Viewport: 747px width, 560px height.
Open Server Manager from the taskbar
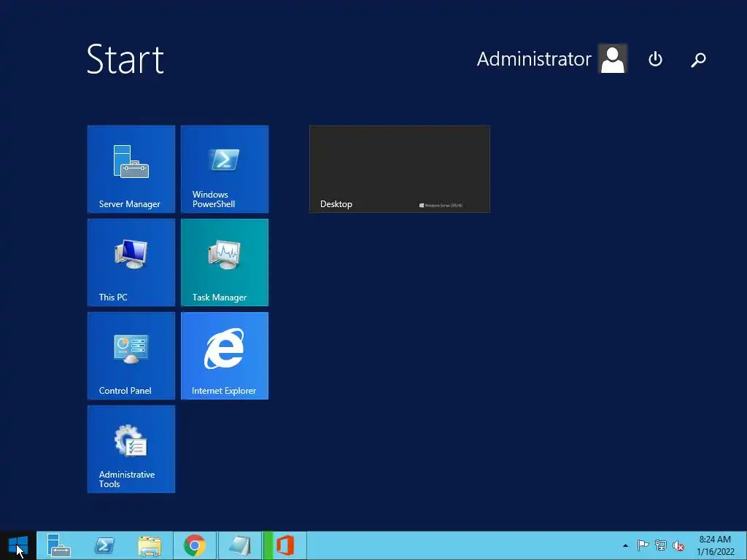tap(58, 545)
